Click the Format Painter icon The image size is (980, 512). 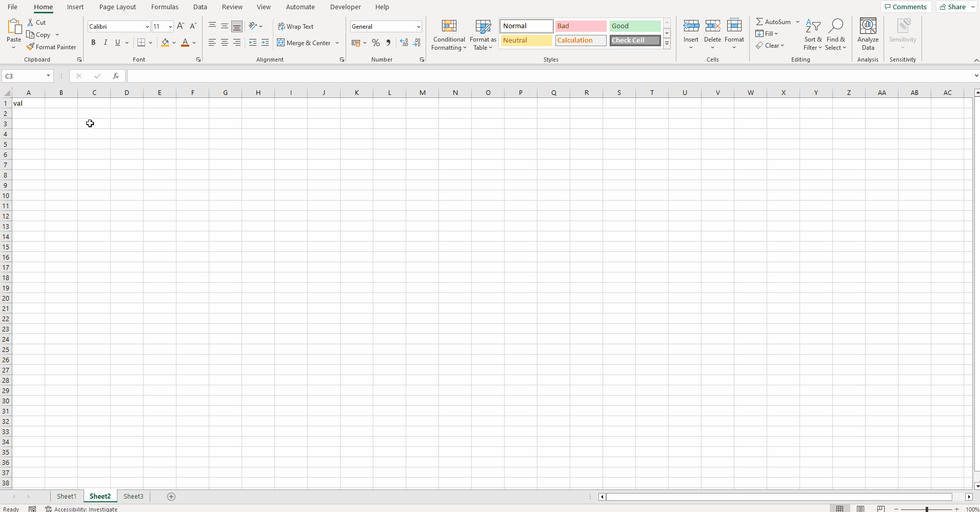(x=31, y=47)
